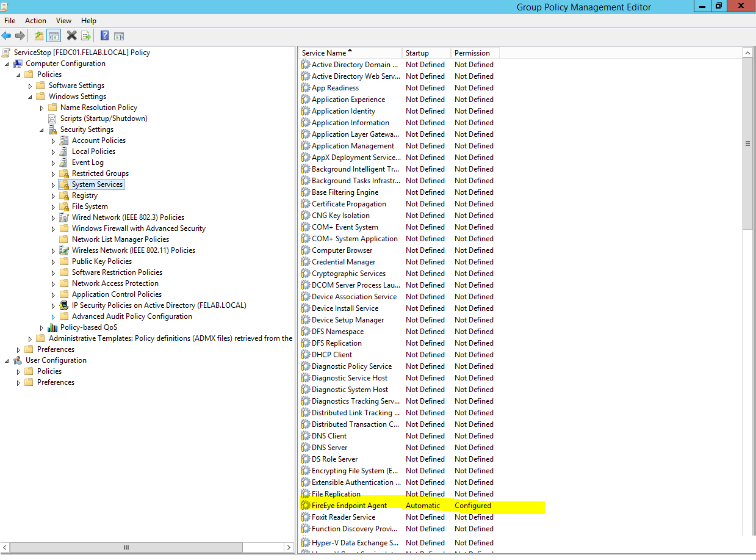Expand the Administrative Templates node
756x560 pixels.
(30, 339)
